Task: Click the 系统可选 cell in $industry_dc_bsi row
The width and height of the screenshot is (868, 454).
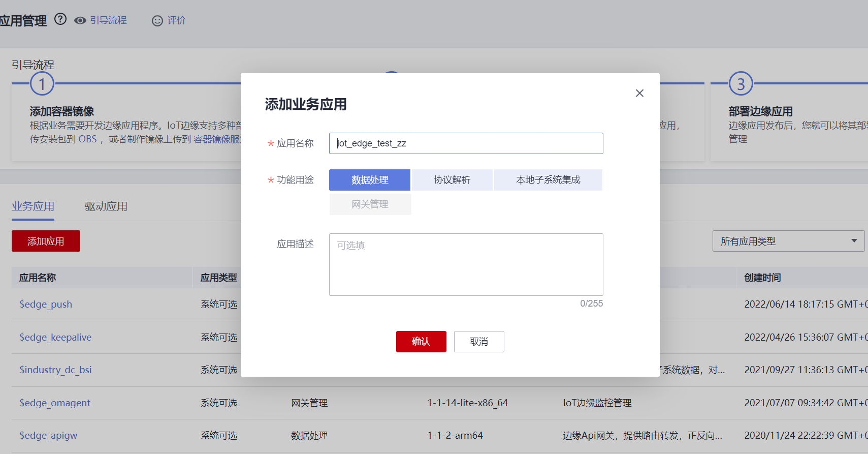Action: [x=219, y=370]
